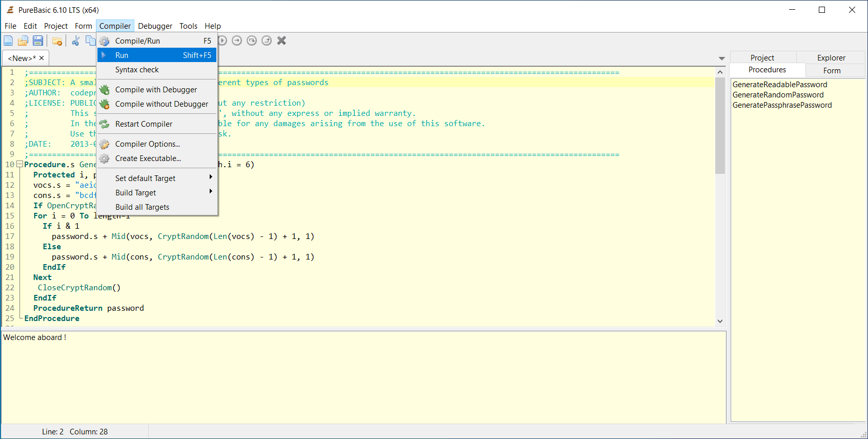Viewport: 868px width, 439px height.
Task: Open the Debugger menu
Action: pos(155,26)
